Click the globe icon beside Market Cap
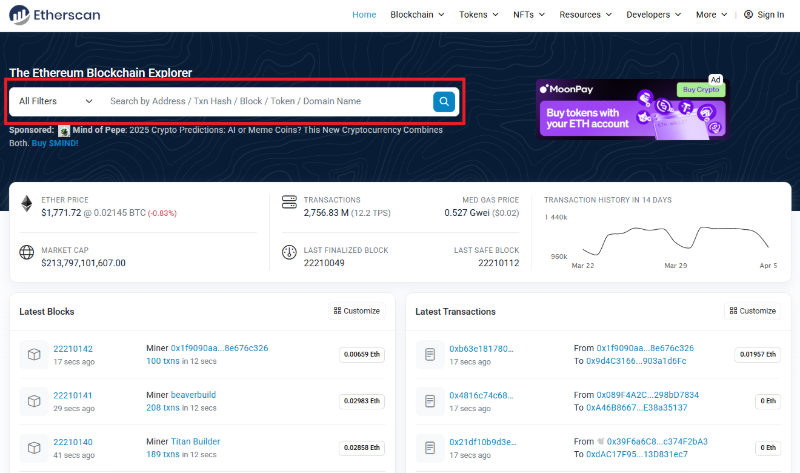800x473 pixels. 27,252
